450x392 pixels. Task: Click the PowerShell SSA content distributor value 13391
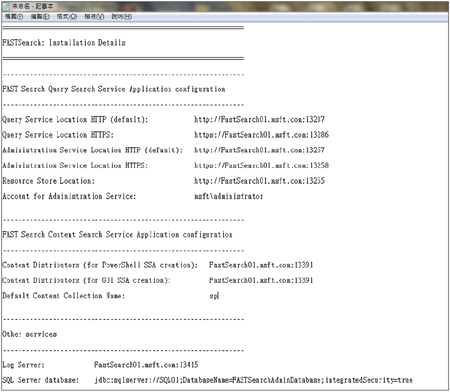pyautogui.click(x=261, y=265)
